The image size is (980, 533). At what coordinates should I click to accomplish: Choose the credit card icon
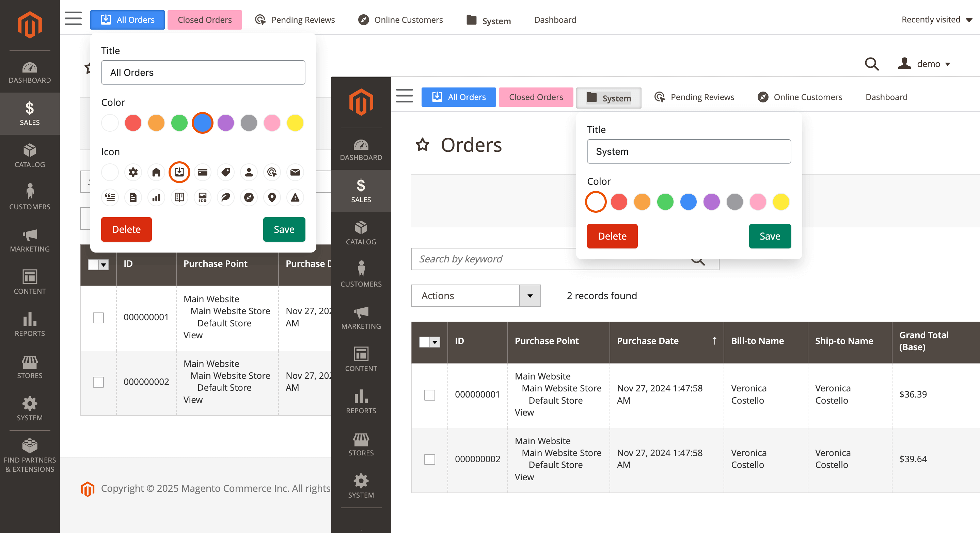click(x=202, y=172)
